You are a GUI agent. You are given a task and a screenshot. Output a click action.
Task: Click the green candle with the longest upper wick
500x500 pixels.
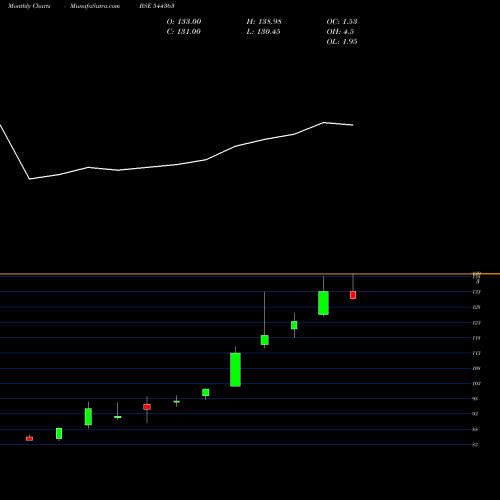point(265,340)
